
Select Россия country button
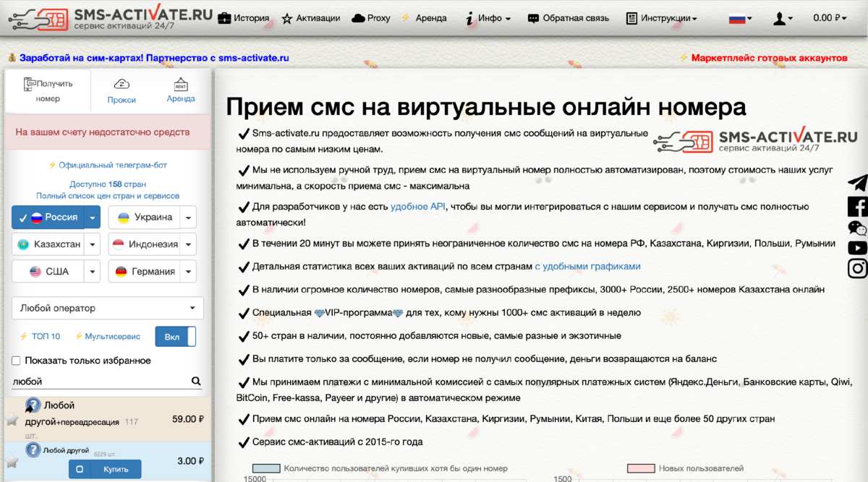click(x=48, y=217)
